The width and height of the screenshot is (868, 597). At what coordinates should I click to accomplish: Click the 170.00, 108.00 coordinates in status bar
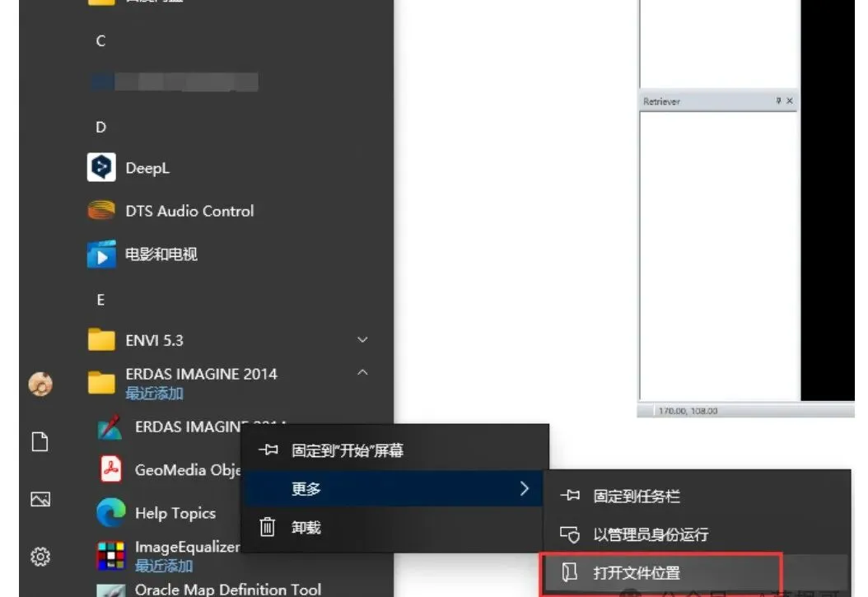pos(688,411)
